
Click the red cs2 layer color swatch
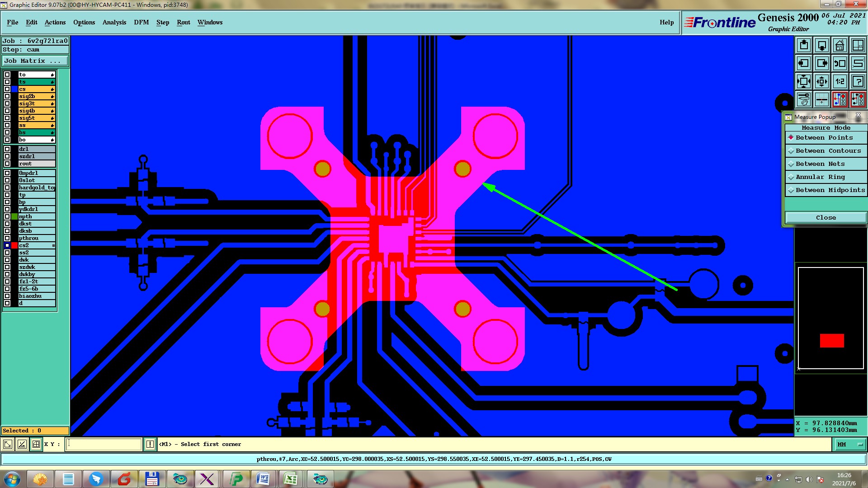pos(14,245)
